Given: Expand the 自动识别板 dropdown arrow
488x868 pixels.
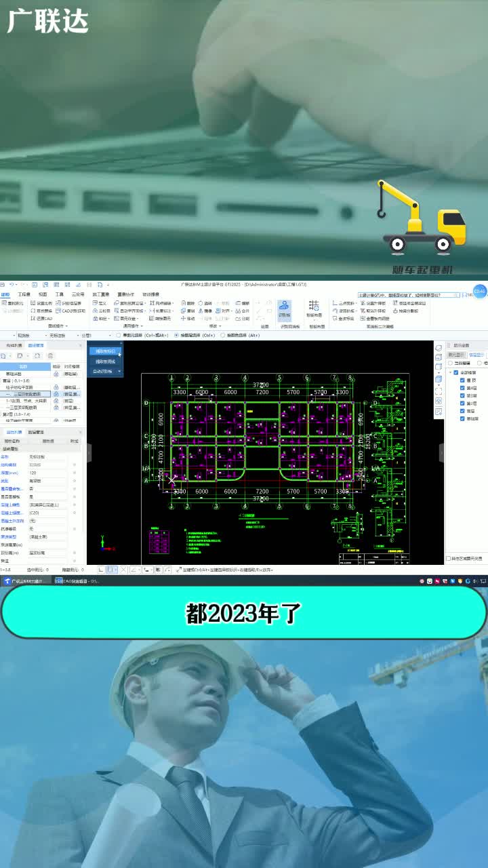Looking at the screenshot, I should click(119, 371).
